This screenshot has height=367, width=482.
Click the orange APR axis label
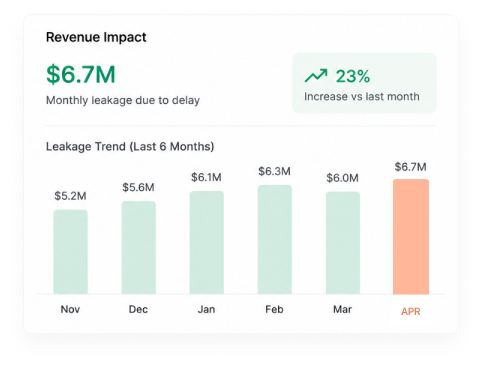click(411, 311)
